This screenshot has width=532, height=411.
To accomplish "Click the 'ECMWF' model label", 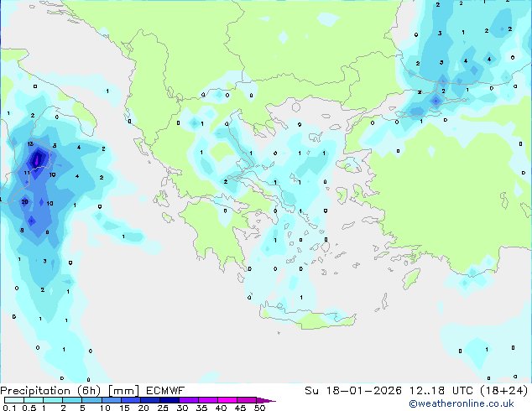I will point(165,391).
